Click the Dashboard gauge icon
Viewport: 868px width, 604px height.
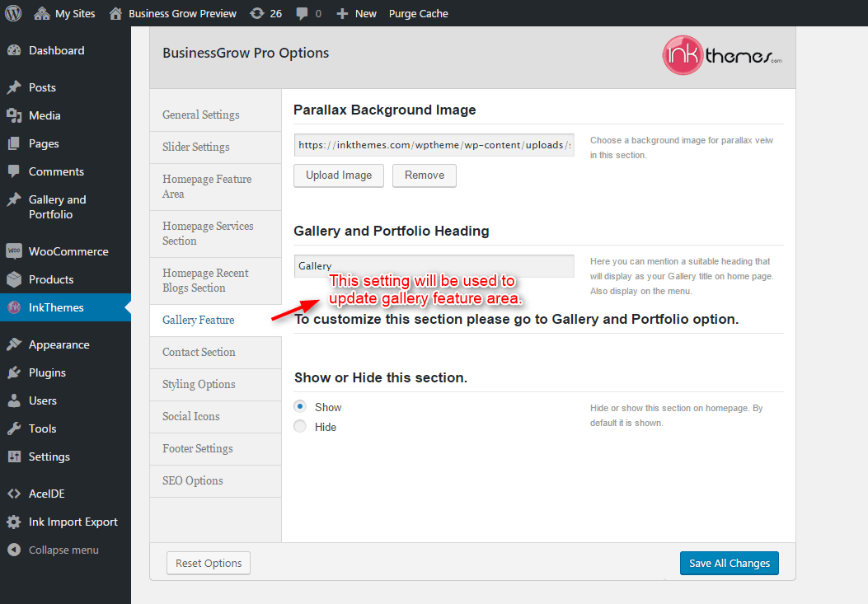(14, 50)
